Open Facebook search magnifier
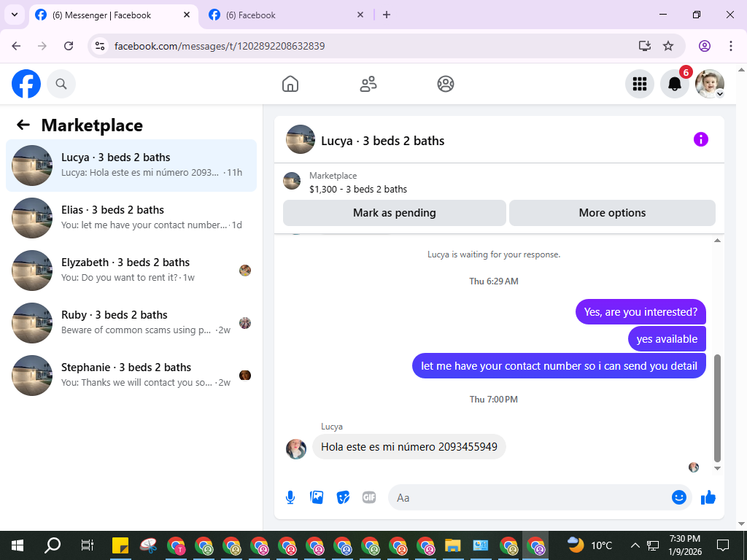747x560 pixels. point(61,84)
